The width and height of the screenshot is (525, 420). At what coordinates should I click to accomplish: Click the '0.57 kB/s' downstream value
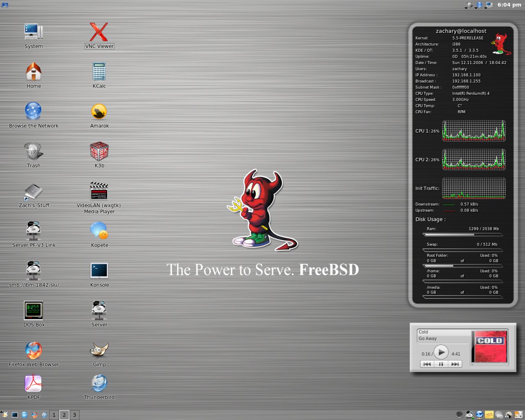[469, 204]
